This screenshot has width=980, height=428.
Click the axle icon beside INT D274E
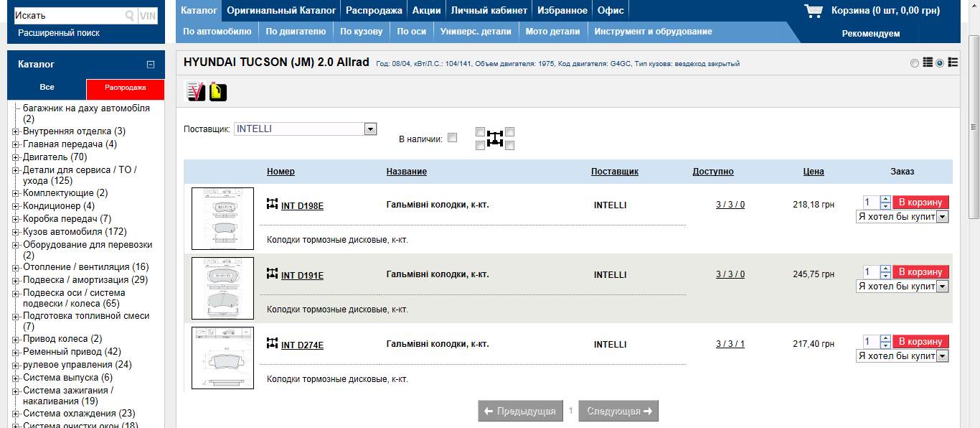[272, 344]
